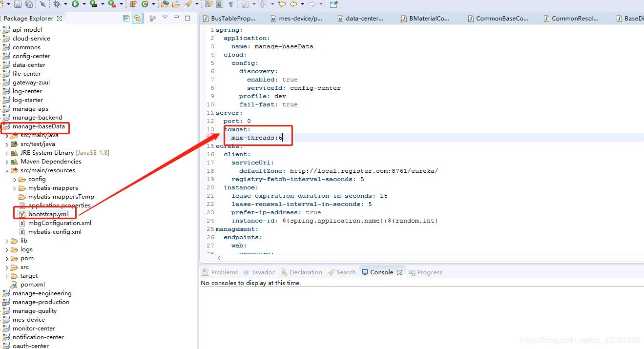Open the Run configurations dropdown arrow
Viewport: 644px width, 349px height.
(x=83, y=5)
